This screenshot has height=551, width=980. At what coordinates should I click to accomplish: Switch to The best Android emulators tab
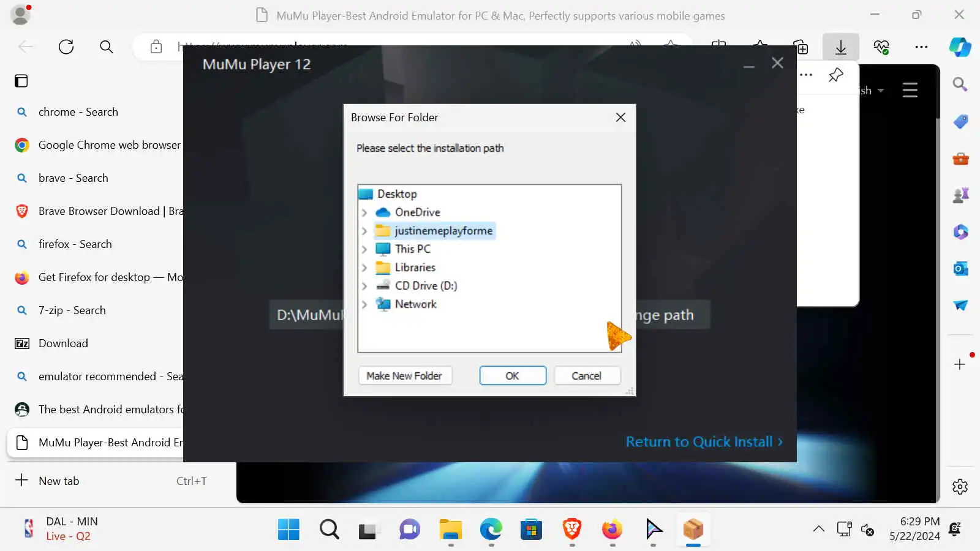click(95, 410)
